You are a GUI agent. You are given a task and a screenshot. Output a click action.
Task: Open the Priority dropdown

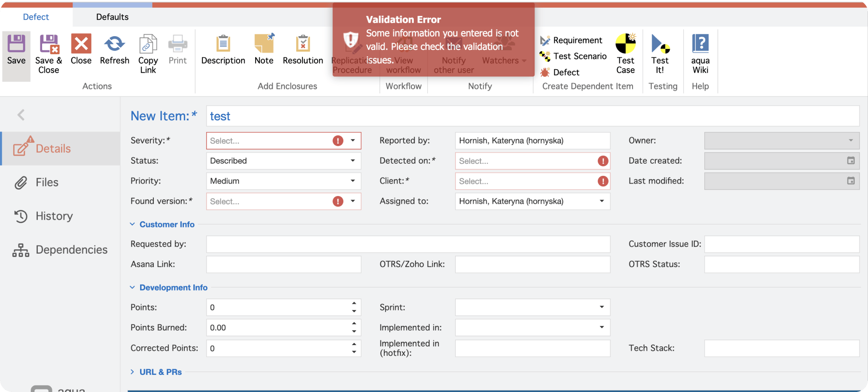pos(353,181)
